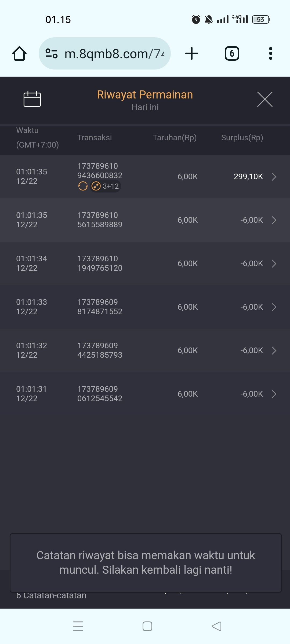Viewport: 290px width, 644px height.
Task: Close the Riwayat Permainan panel
Action: pos(265,99)
